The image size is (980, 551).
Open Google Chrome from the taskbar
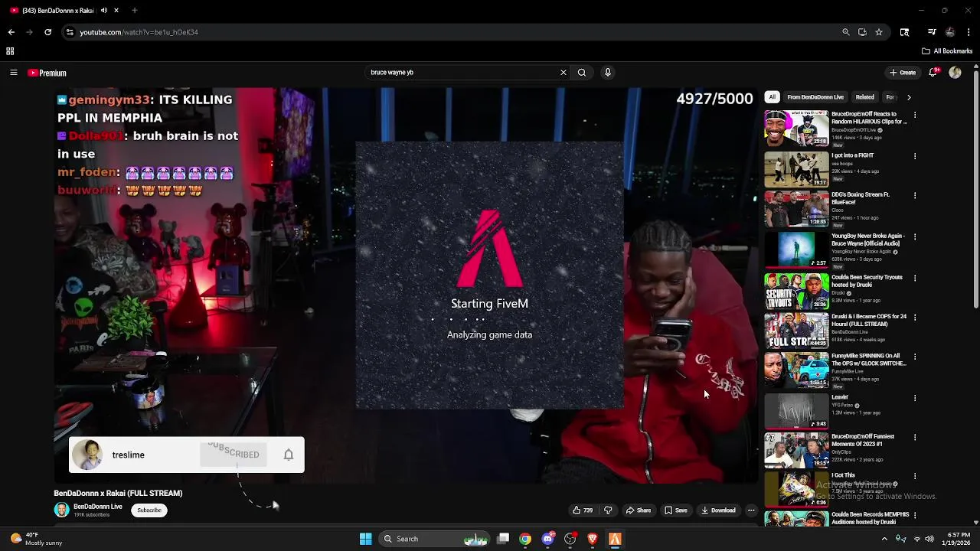coord(525,539)
